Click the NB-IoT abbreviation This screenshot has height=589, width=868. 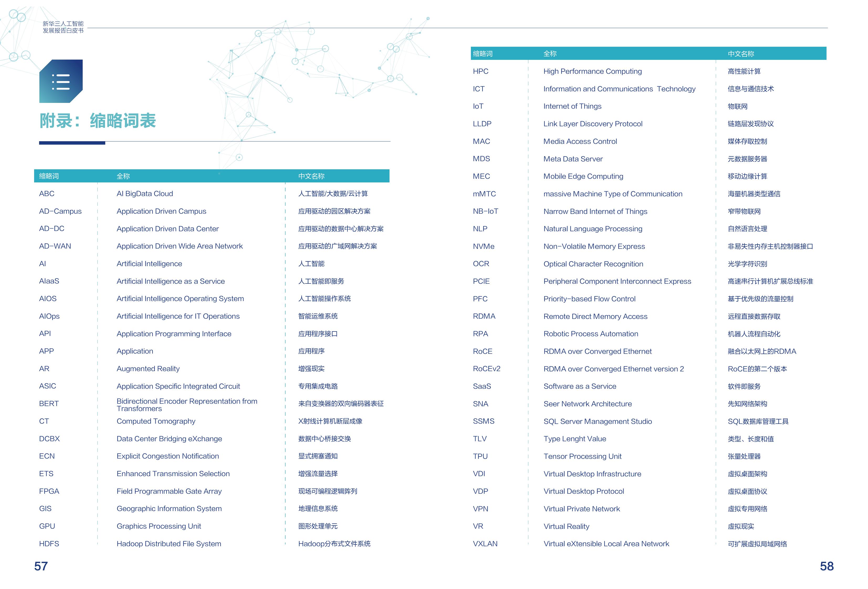click(x=485, y=211)
